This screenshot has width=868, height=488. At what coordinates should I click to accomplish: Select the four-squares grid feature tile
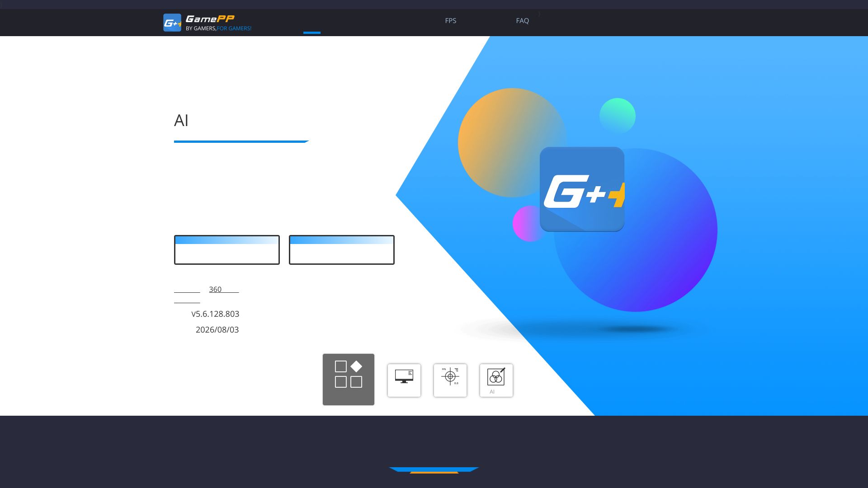349,380
